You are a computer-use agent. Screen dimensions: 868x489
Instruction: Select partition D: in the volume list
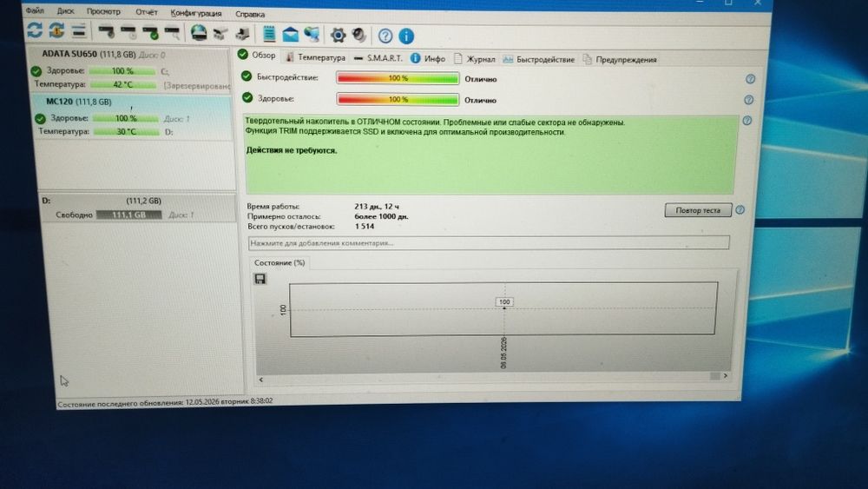pyautogui.click(x=137, y=208)
